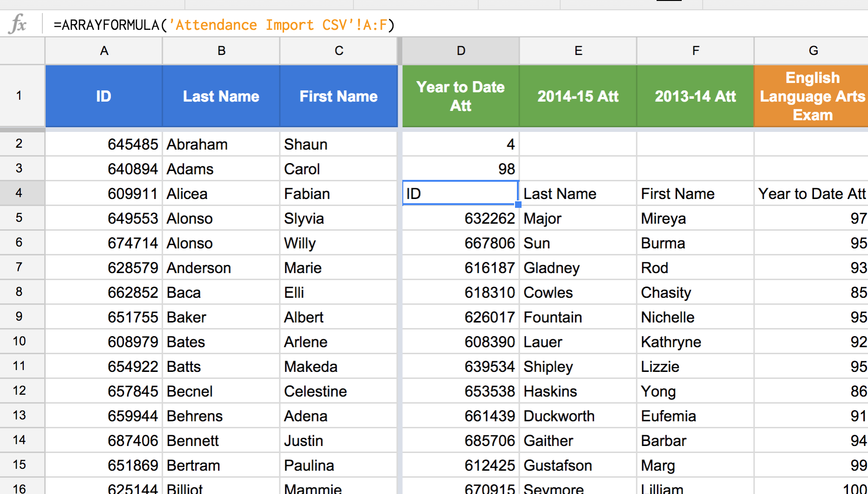Click the blue First Name header cell
Viewport: 868px width, 494px height.
[339, 96]
